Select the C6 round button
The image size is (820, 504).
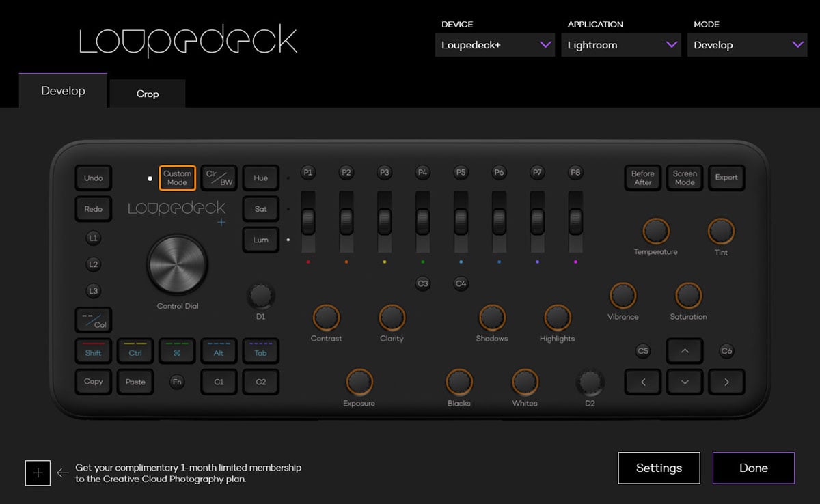726,351
